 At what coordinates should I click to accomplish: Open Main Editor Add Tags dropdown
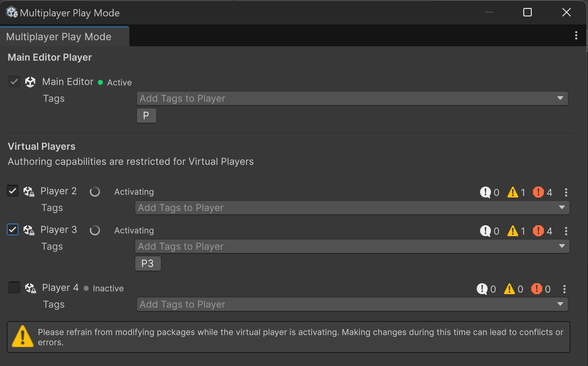tap(352, 98)
